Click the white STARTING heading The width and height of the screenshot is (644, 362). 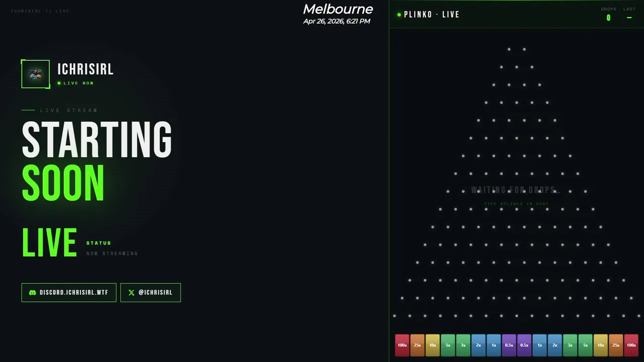point(97,140)
